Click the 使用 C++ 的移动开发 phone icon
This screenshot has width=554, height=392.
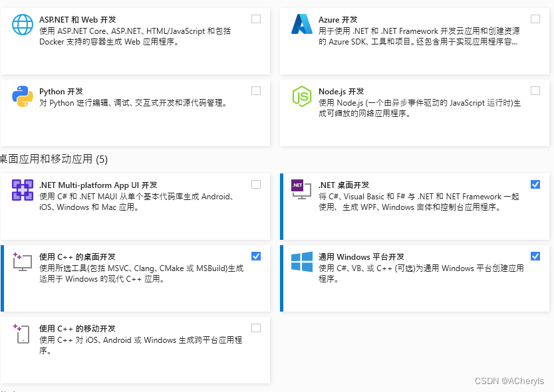22,333
